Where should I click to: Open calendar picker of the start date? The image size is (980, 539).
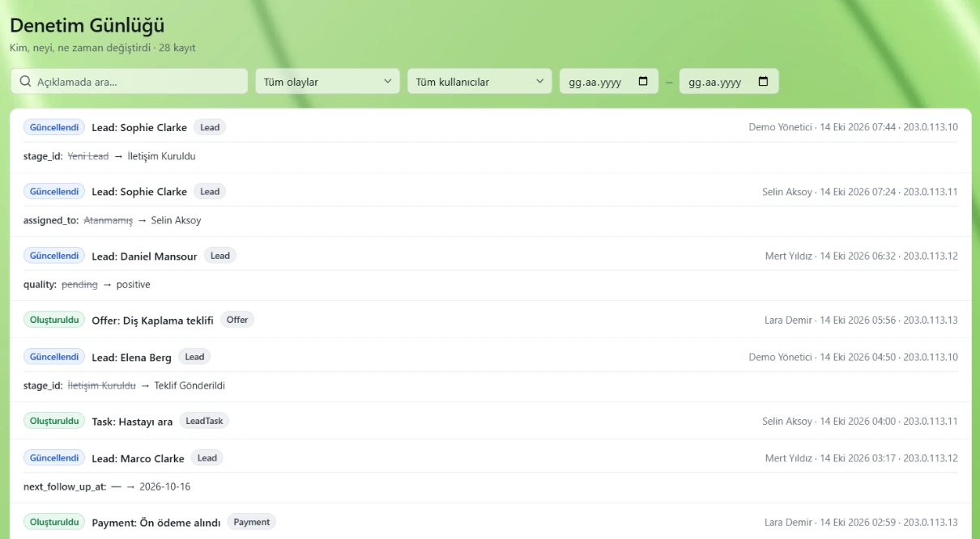click(644, 81)
